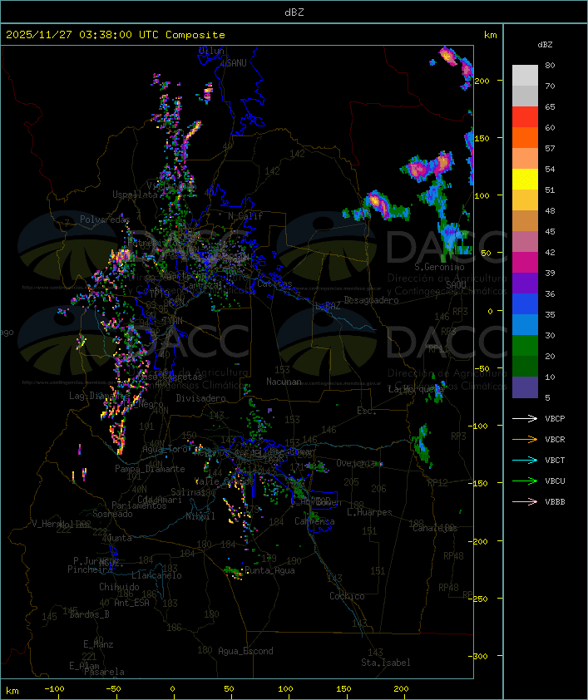588x700 pixels.
Task: Click the Pasarela map label
Action: coord(104,672)
